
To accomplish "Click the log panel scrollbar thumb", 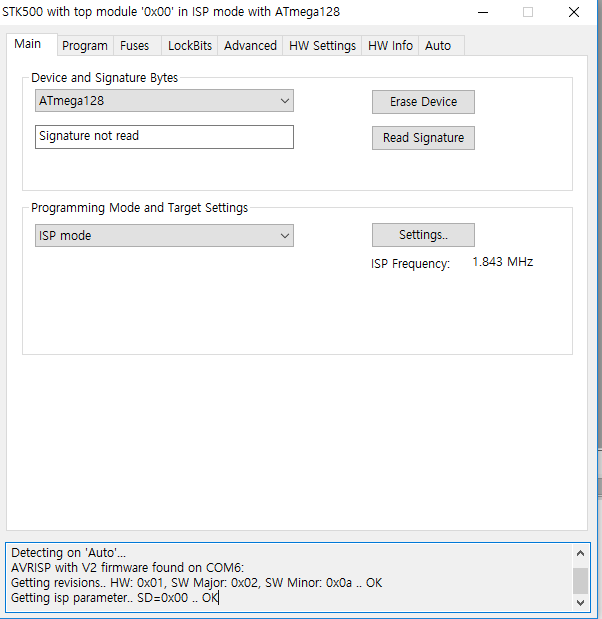I will click(x=580, y=581).
